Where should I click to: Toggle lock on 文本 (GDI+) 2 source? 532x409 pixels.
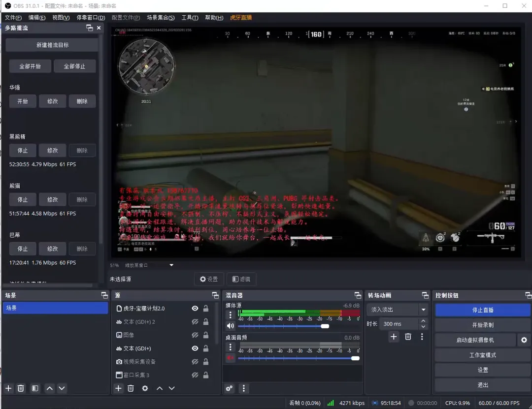point(205,322)
